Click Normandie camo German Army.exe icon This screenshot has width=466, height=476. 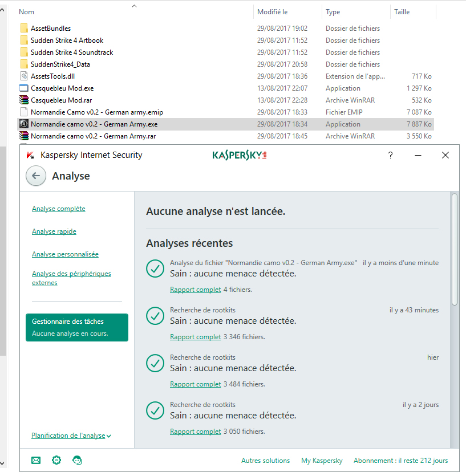[x=24, y=124]
